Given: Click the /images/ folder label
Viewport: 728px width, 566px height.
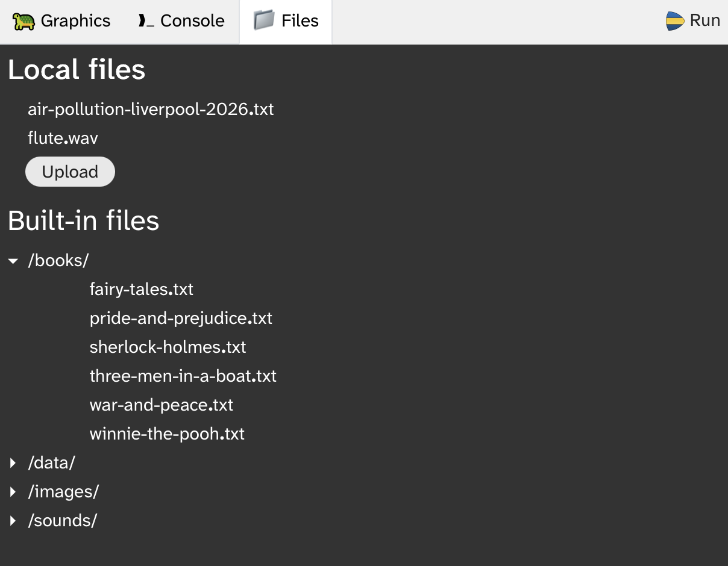Looking at the screenshot, I should (x=63, y=491).
